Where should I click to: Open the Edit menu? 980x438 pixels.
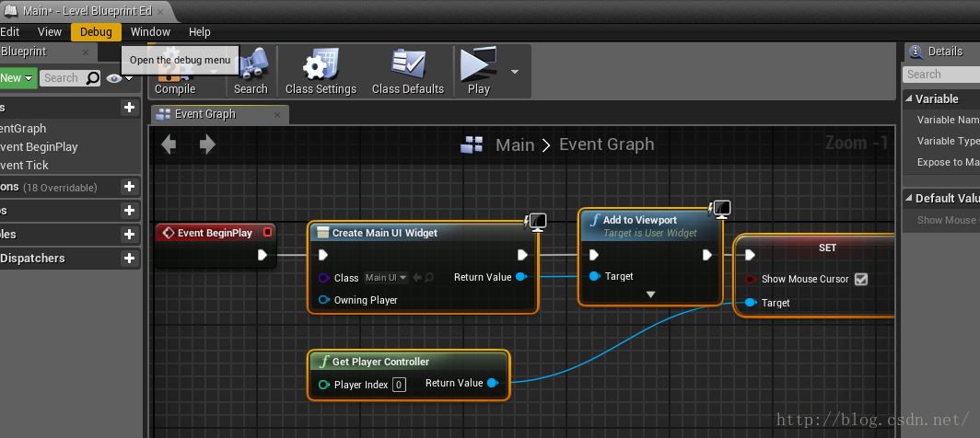coord(10,32)
